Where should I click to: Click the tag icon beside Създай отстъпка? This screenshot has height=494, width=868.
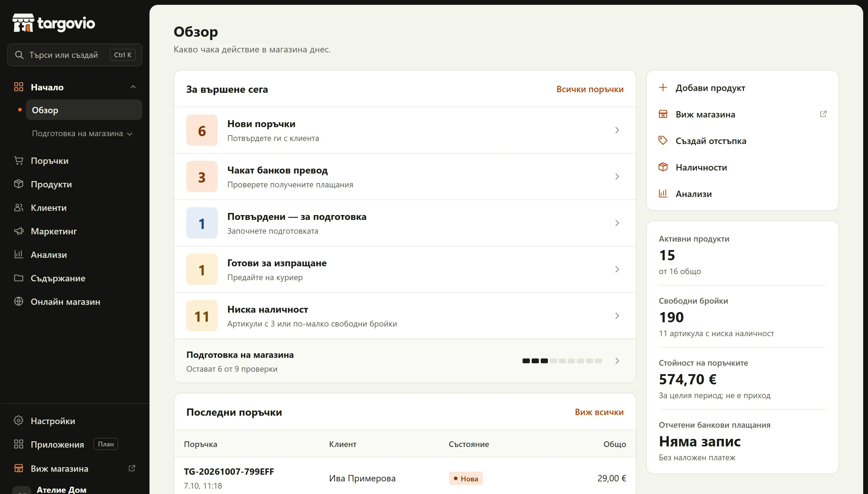[x=663, y=140]
